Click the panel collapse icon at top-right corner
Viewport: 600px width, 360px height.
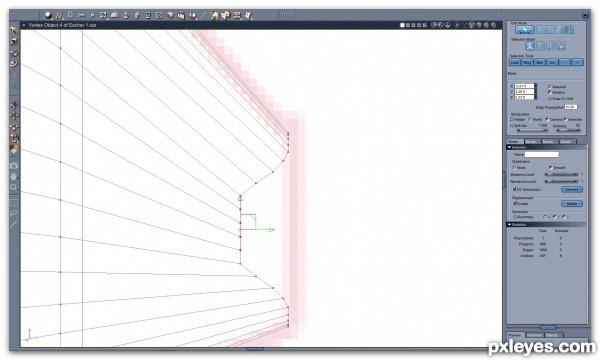(585, 15)
